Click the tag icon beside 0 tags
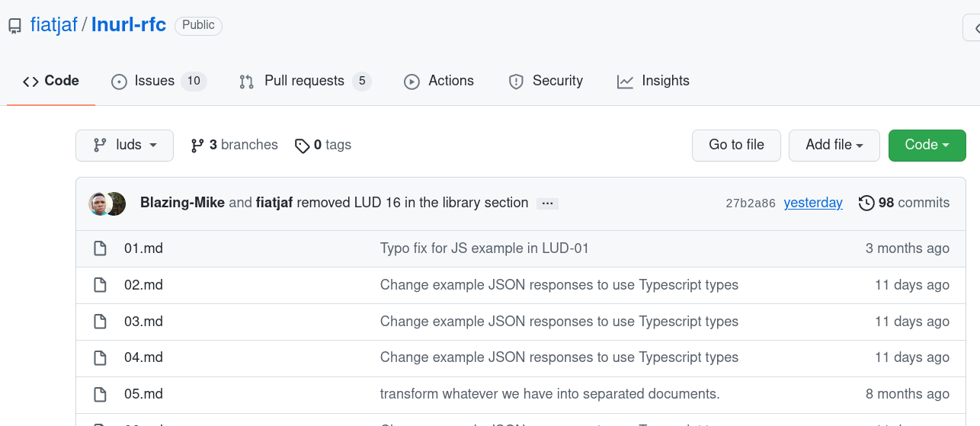980x426 pixels. (x=303, y=146)
